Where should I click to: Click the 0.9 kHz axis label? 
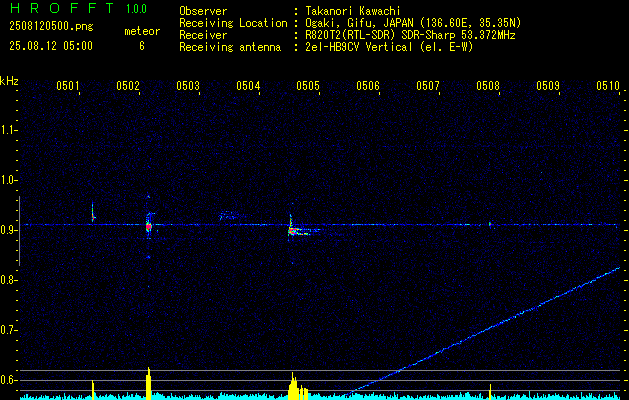[8, 230]
